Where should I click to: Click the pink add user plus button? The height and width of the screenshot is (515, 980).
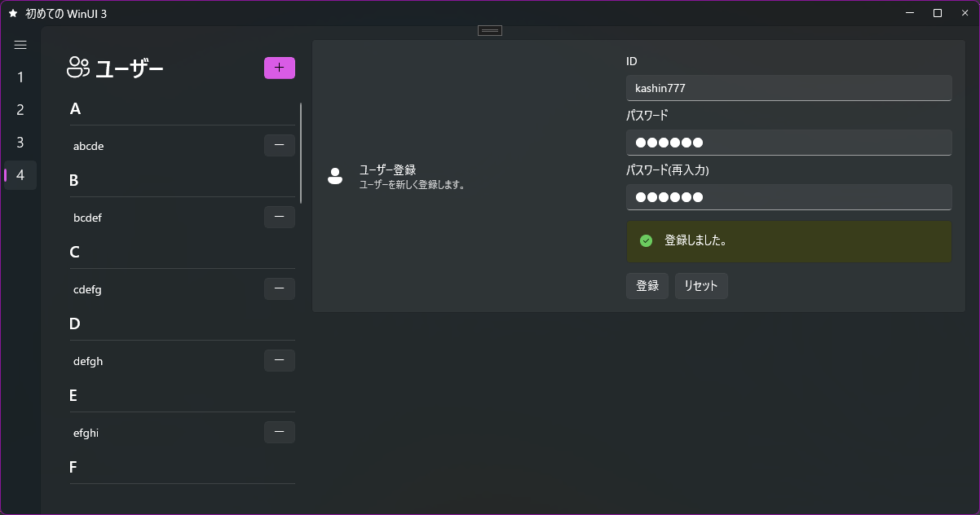280,68
